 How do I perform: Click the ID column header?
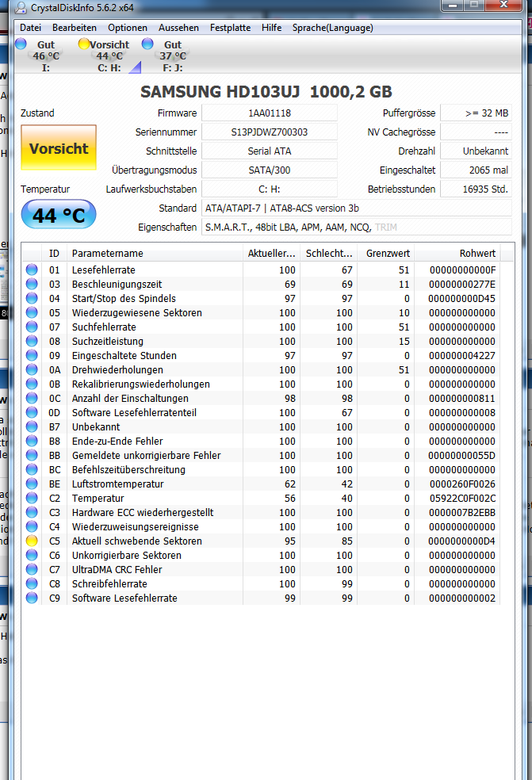pos(54,253)
